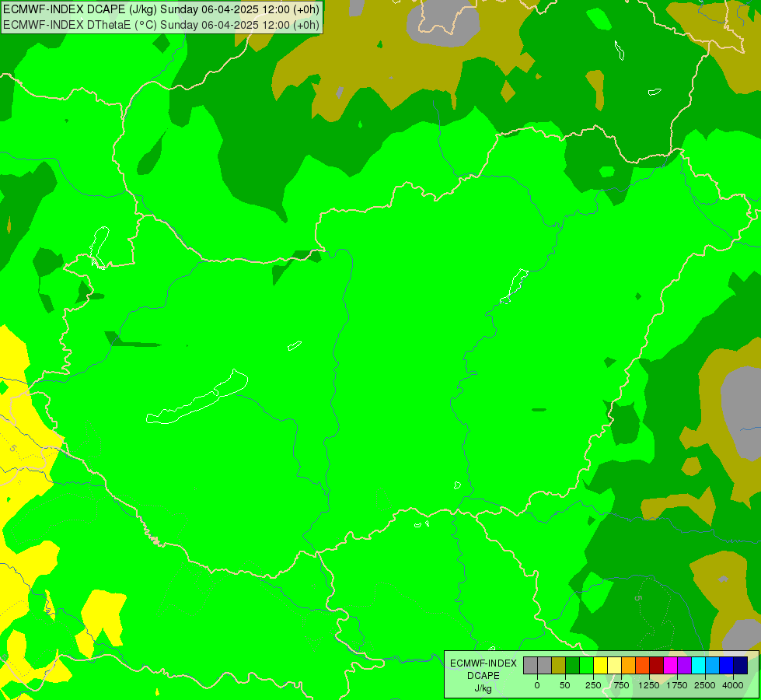Click the olive color swatch in the legend
This screenshot has width=761, height=700.
(559, 666)
